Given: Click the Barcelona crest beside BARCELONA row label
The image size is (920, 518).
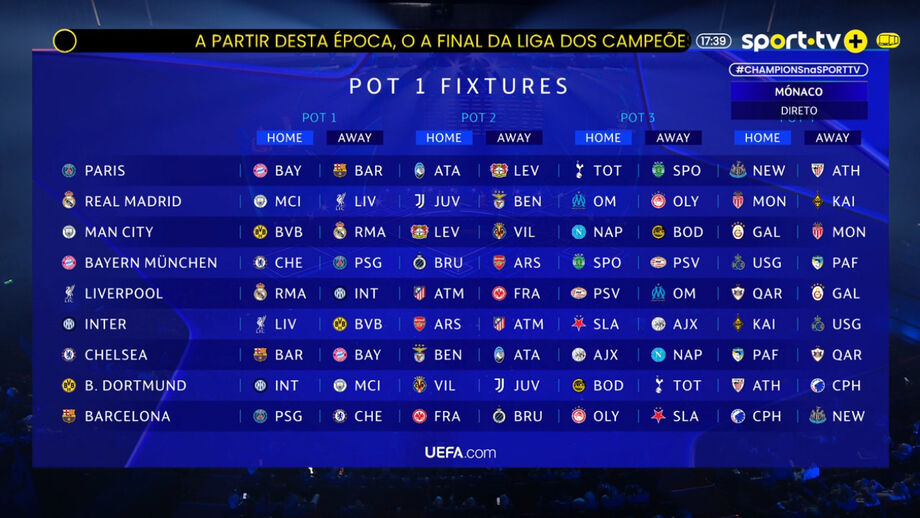Looking at the screenshot, I should tap(69, 416).
